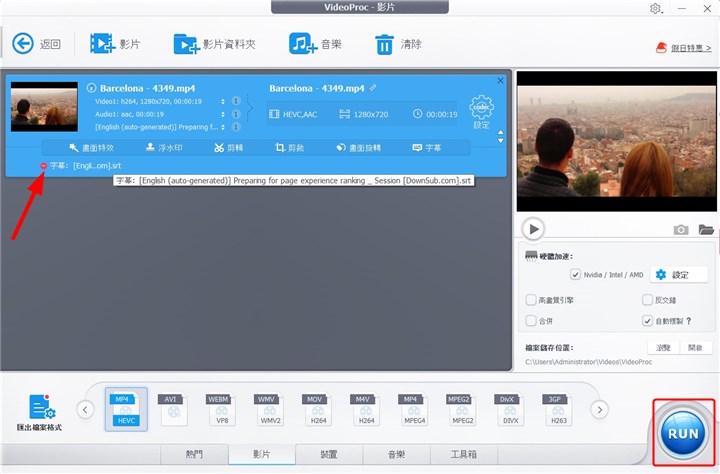Image resolution: width=720 pixels, height=474 pixels.
Task: Start conversion with RUN button
Action: click(683, 433)
